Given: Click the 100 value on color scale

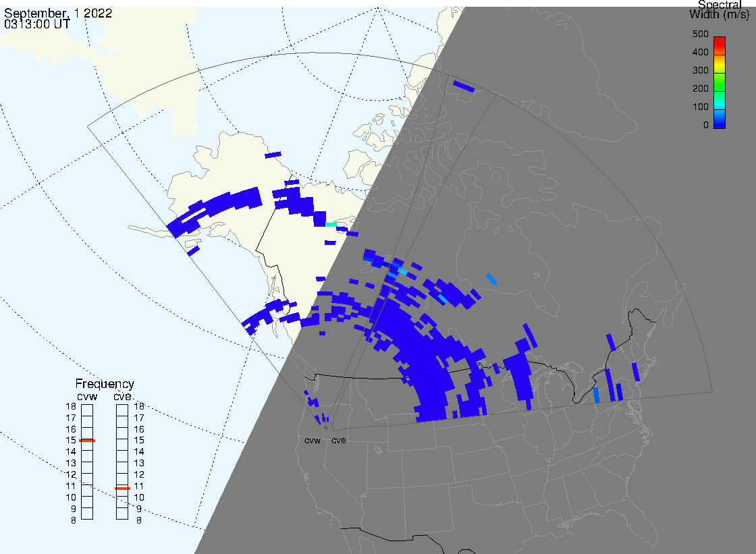Looking at the screenshot, I should click(700, 107).
